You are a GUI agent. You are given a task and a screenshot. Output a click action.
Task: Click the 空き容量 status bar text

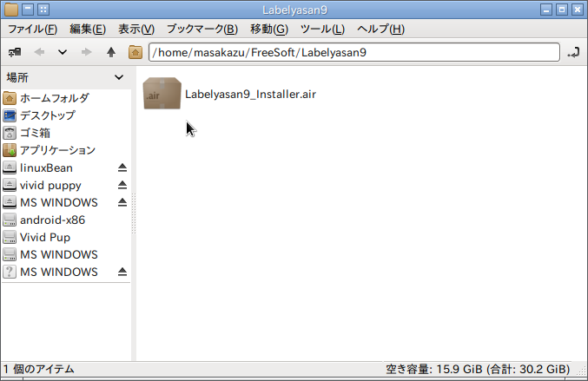pos(478,370)
